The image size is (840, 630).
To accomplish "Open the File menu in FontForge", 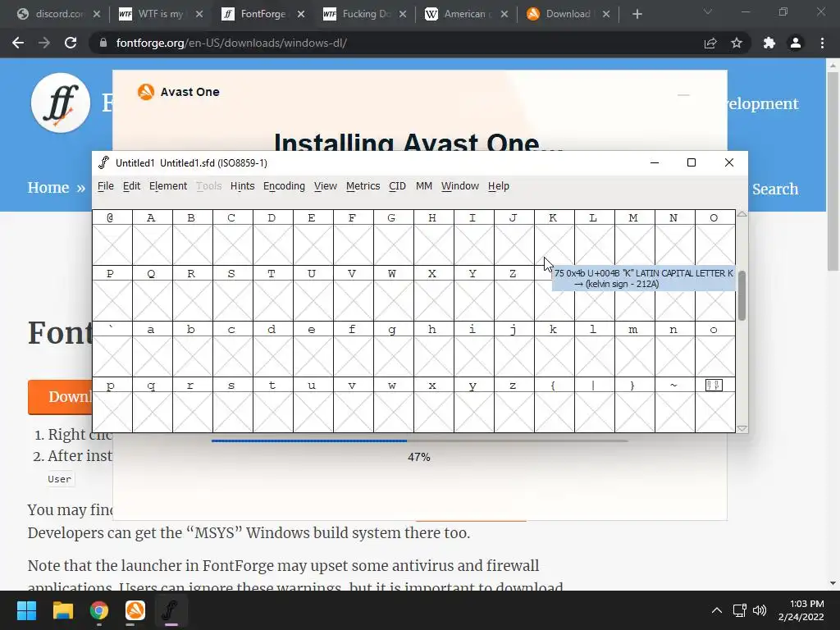I will 106,186.
